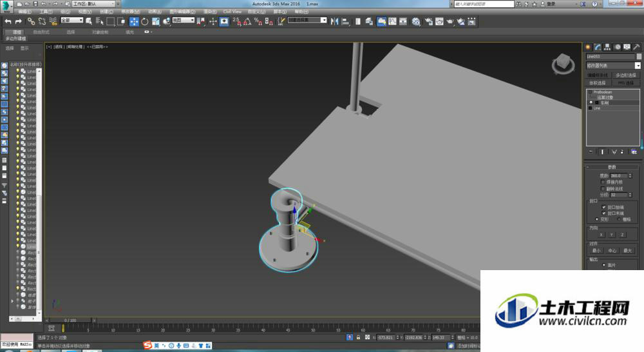Align lathe axis to Min
The image size is (644, 352).
(x=596, y=250)
